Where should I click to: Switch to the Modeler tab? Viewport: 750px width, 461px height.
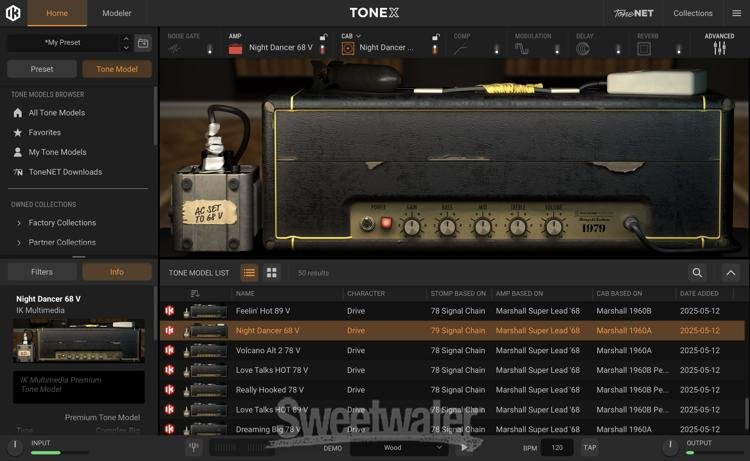coord(116,13)
